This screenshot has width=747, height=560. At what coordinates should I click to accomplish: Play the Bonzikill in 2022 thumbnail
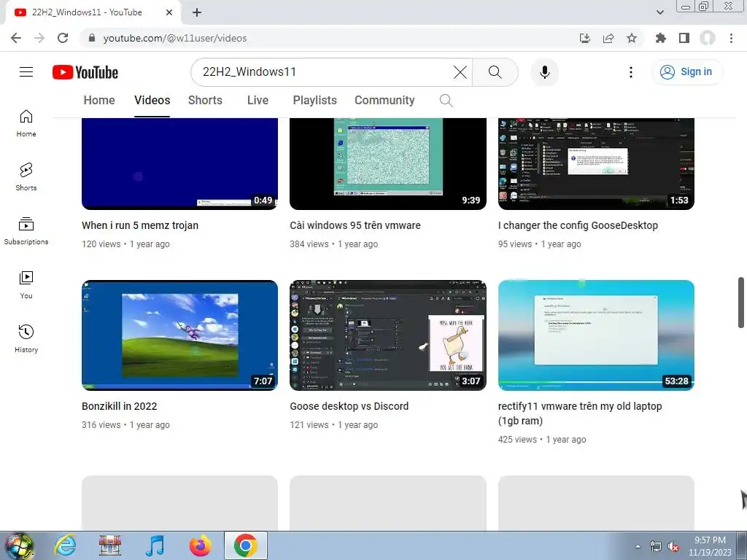tap(179, 335)
